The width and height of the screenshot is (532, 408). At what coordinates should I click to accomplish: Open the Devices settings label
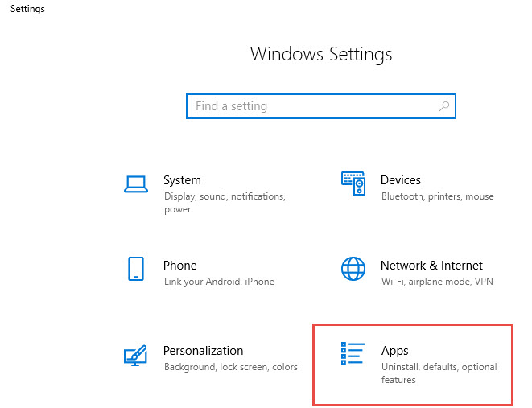[x=400, y=180]
